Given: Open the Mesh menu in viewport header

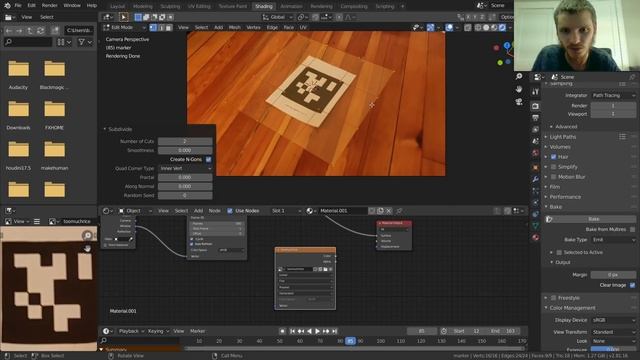Looking at the screenshot, I should tap(234, 27).
